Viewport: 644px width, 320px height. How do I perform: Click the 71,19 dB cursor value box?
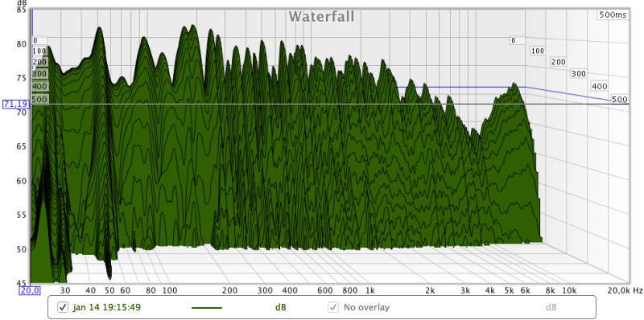(x=16, y=105)
